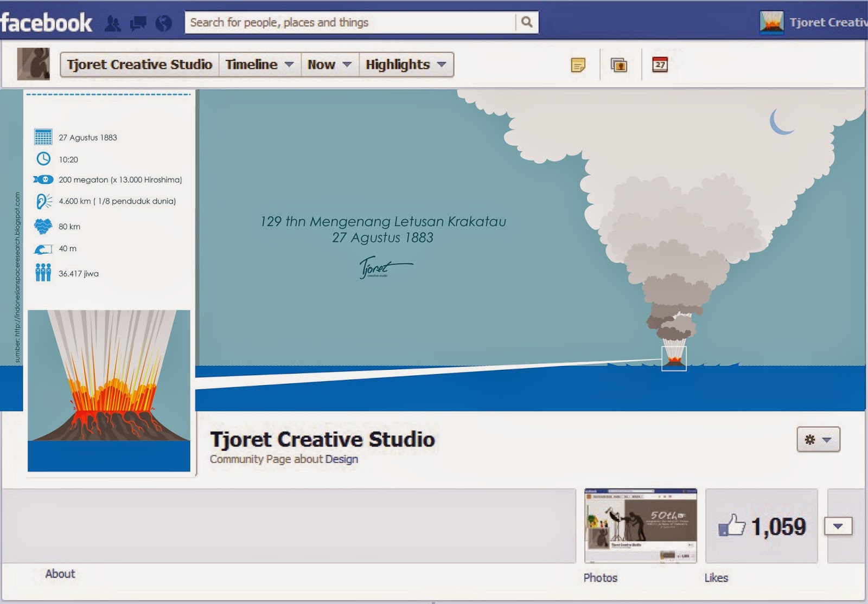Click the vertical sumber blogspot source text

17,277
